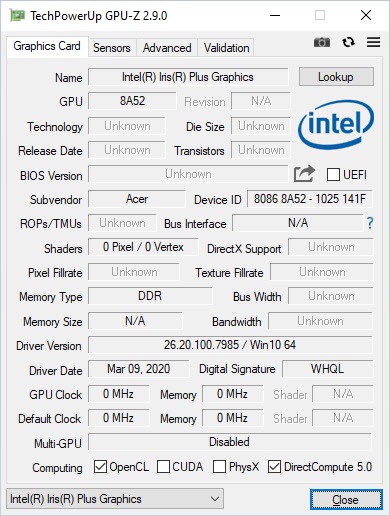
Task: Enable the CUDA checkbox
Action: [x=163, y=467]
